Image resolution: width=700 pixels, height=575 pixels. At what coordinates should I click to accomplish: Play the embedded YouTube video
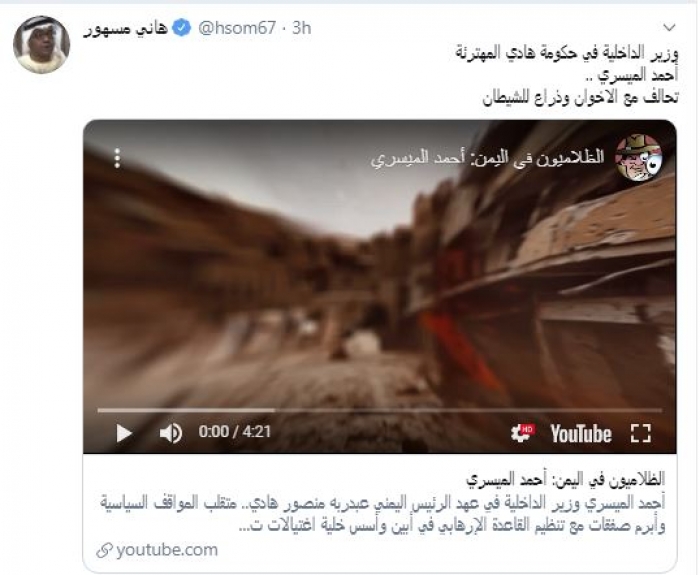tap(124, 433)
